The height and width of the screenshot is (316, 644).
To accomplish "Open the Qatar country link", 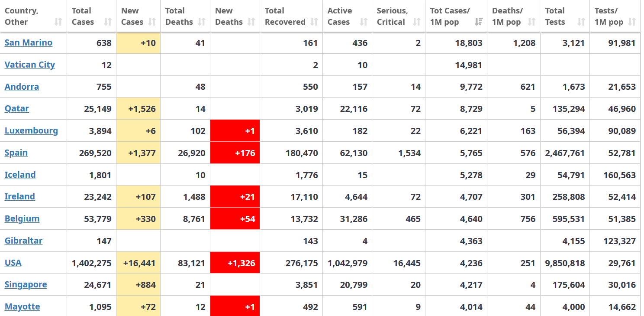I will (17, 108).
